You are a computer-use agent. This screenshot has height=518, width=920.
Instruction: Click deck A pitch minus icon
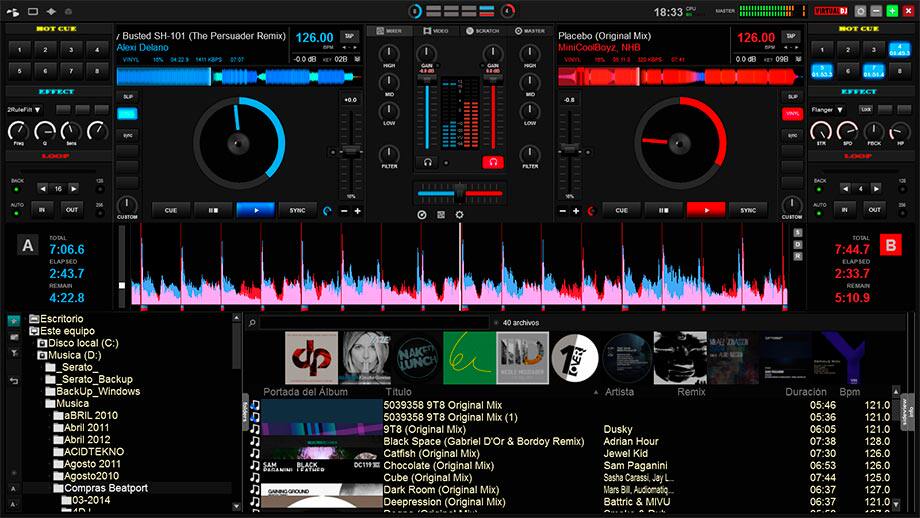tap(344, 211)
